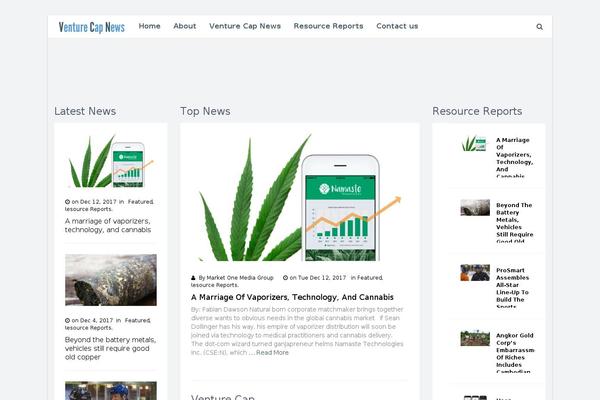Click the Top News section heading
600x400 pixels.
click(x=205, y=111)
